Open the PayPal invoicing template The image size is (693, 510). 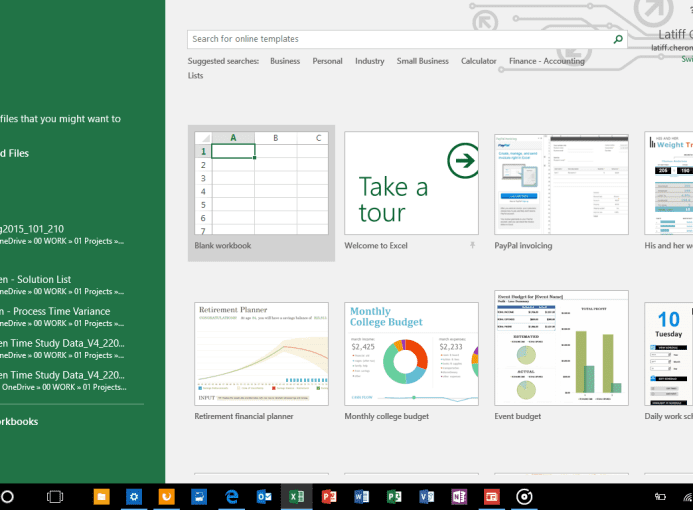561,185
